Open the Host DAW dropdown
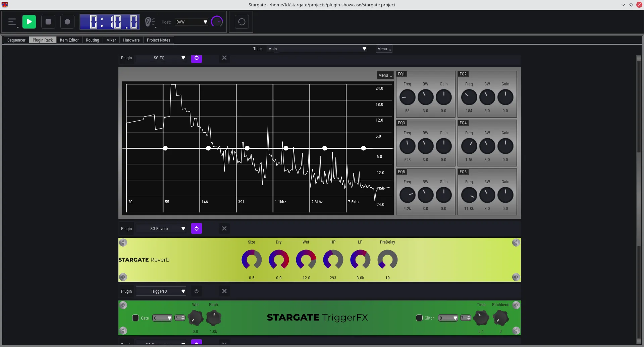The image size is (644, 347). click(191, 21)
